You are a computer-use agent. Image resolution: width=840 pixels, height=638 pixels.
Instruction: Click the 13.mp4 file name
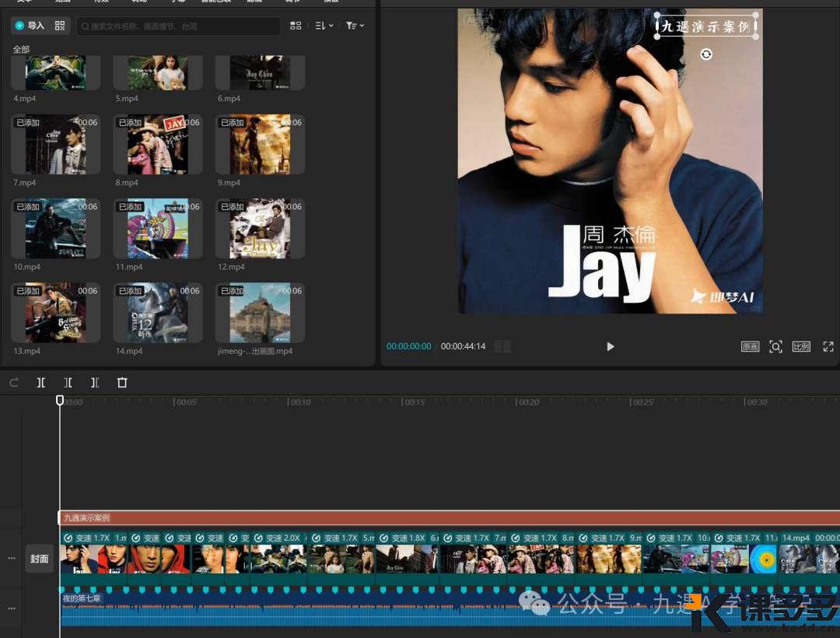pos(26,351)
